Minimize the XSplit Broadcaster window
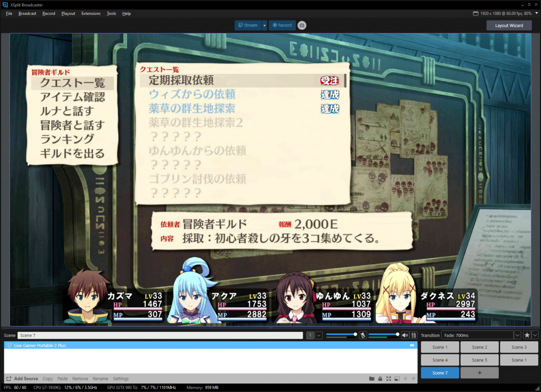The width and height of the screenshot is (541, 392). [523, 5]
